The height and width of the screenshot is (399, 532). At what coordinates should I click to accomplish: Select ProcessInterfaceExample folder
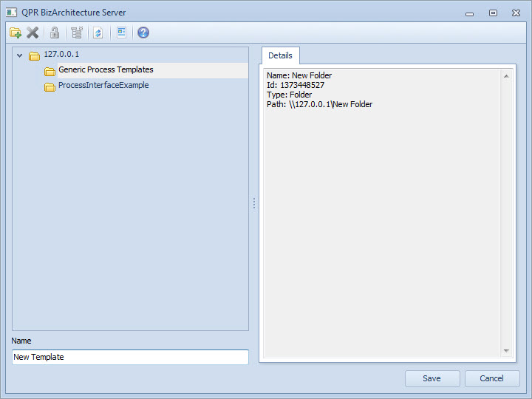pos(103,85)
